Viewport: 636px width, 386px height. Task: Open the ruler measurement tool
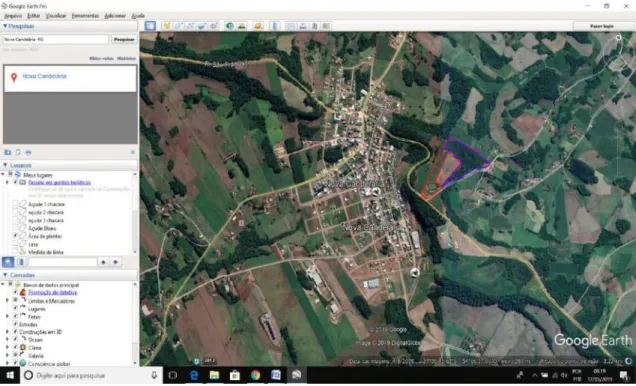point(275,26)
